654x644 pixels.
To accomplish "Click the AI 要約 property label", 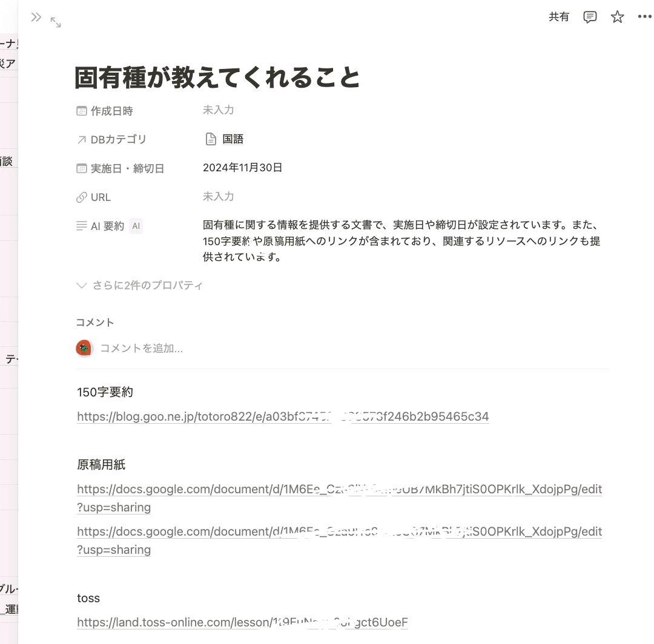I will [x=107, y=226].
